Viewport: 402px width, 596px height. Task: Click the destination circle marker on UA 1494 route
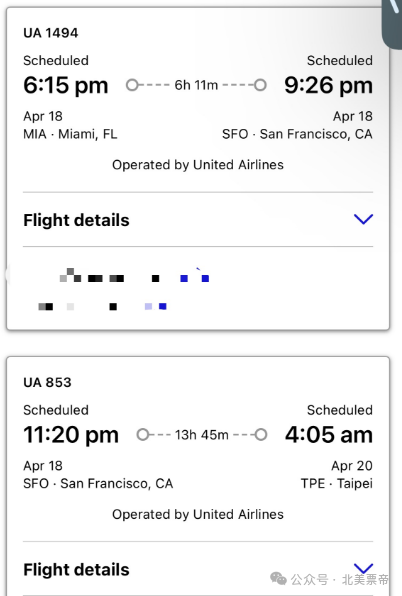coord(260,85)
